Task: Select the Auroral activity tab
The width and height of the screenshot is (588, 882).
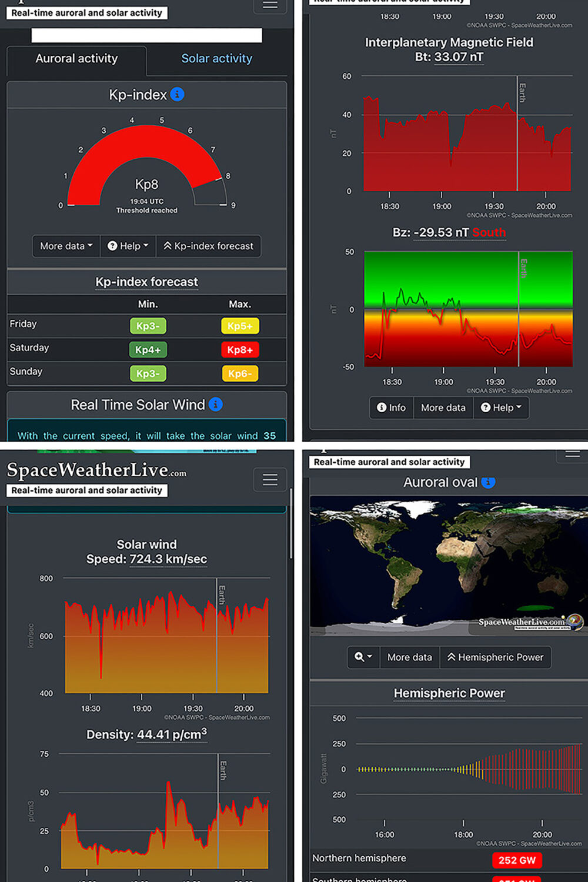Action: click(x=76, y=59)
